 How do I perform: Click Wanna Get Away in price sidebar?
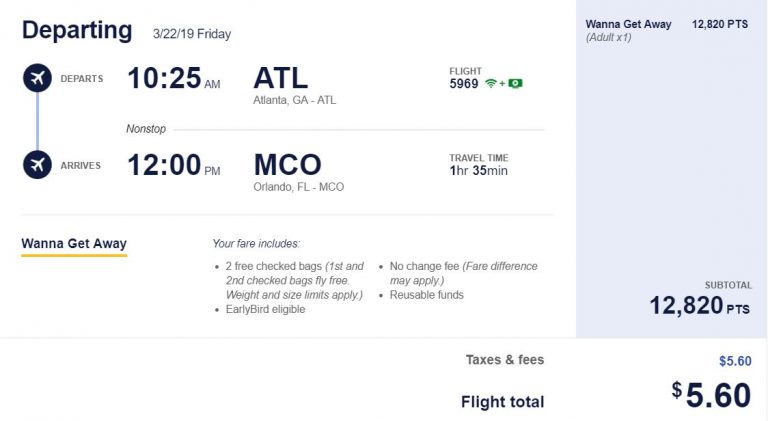tap(628, 24)
